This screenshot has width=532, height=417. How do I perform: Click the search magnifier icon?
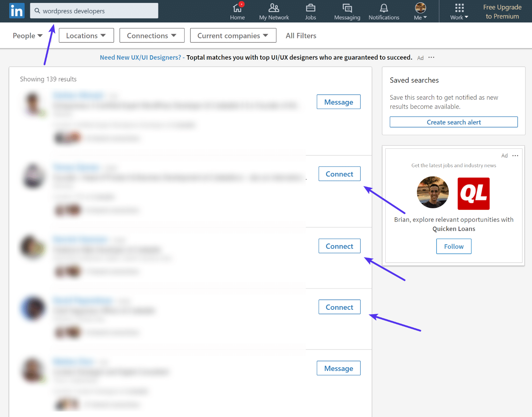coord(38,11)
